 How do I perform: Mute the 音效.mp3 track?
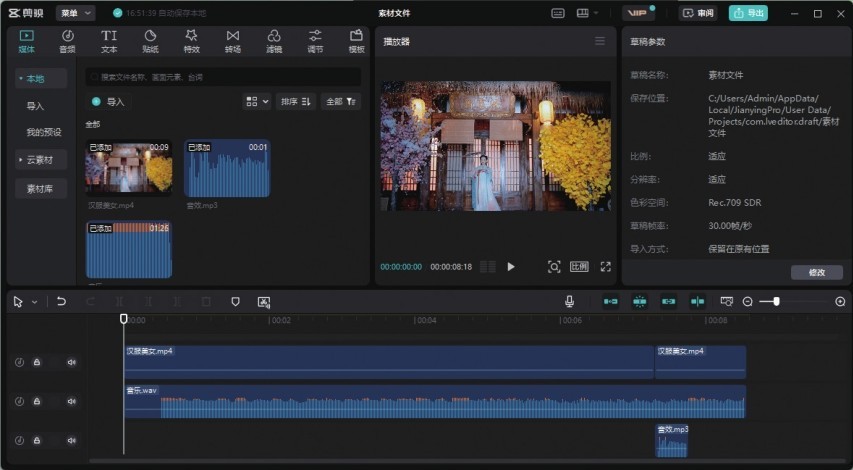(71, 440)
